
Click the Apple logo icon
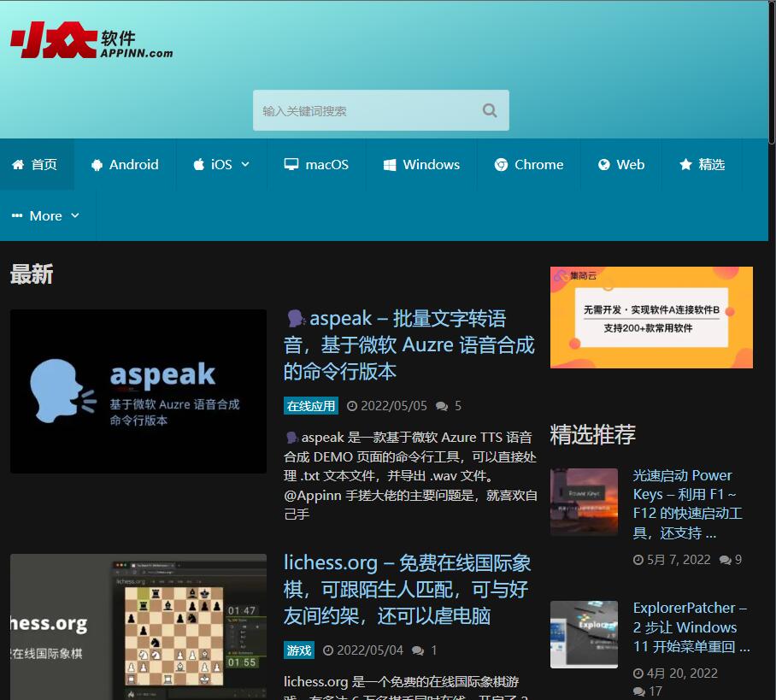click(x=198, y=164)
